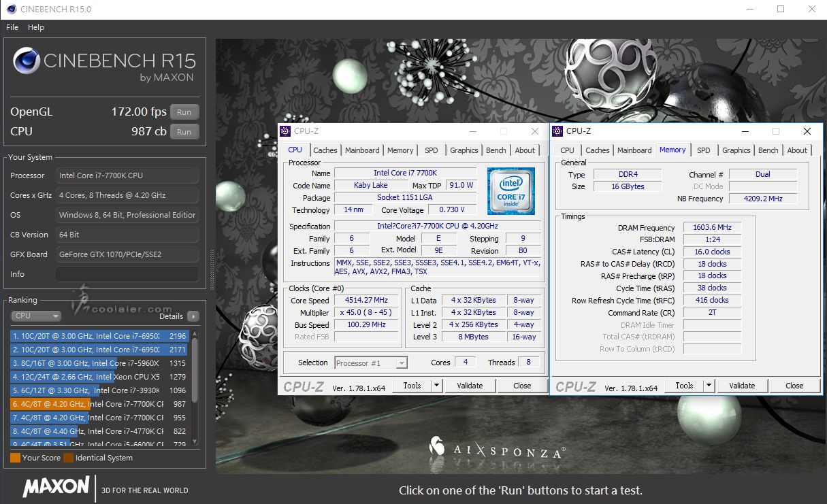
Task: Switch to About tab in CPU-Z Memory window
Action: coord(797,150)
